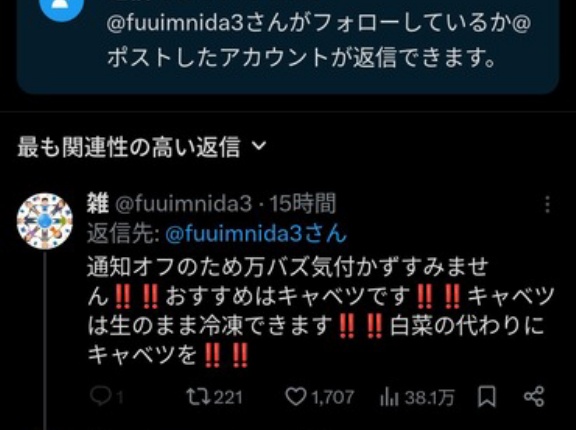Screen dimensions: 576x430
Task: Open 最も関連性の高い返信 sort selector
Action: [x=142, y=147]
